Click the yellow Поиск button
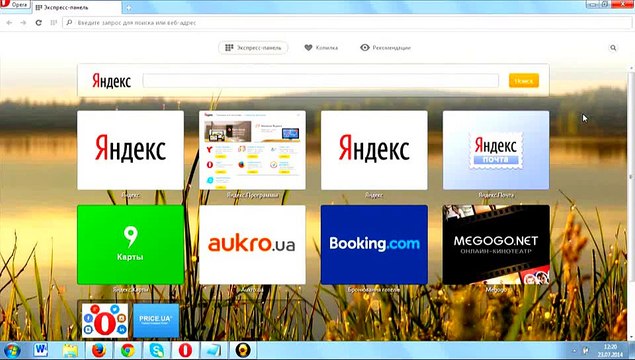The height and width of the screenshot is (360, 635). pos(524,81)
